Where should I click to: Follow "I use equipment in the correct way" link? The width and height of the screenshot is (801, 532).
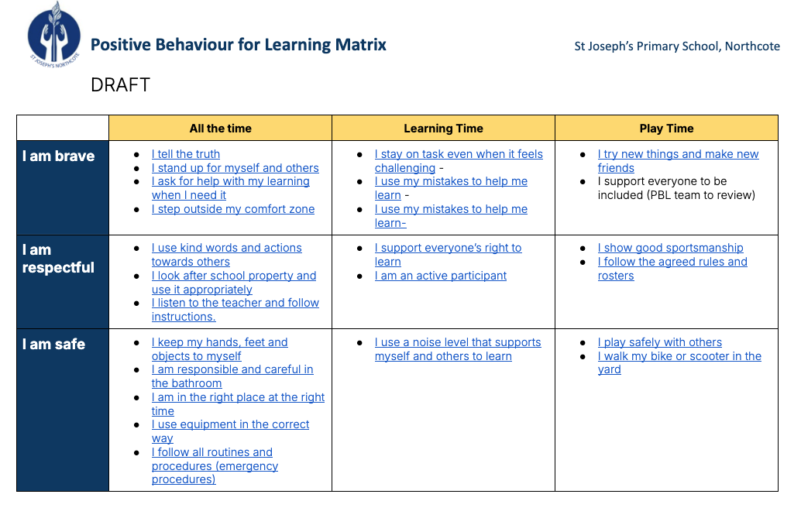point(230,431)
